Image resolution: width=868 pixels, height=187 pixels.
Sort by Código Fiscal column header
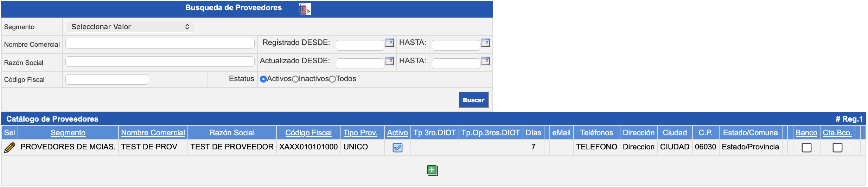pyautogui.click(x=308, y=133)
